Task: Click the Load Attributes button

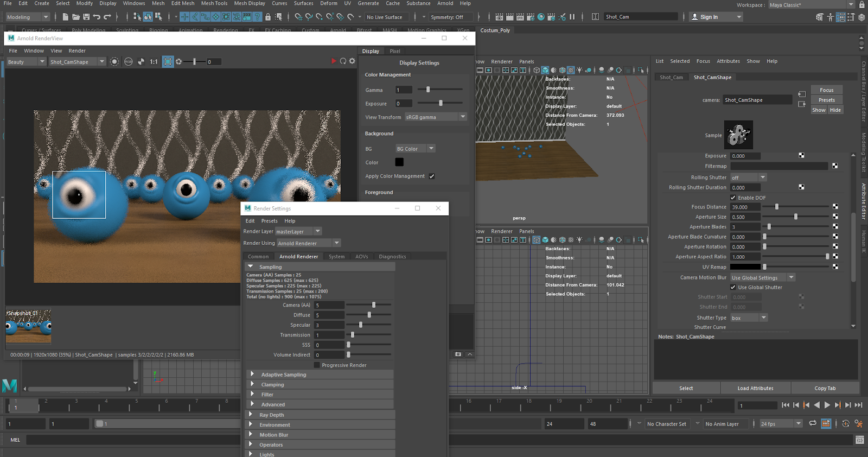Action: point(755,388)
